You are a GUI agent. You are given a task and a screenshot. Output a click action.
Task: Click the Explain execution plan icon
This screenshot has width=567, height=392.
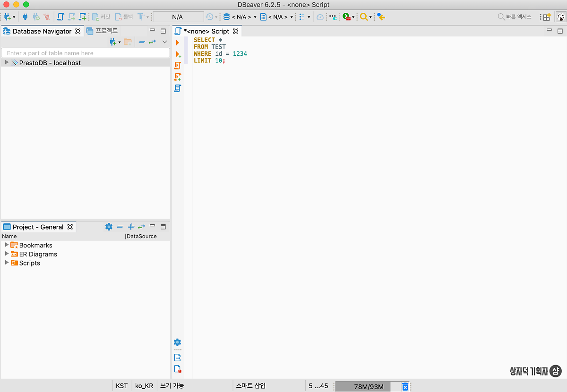178,88
